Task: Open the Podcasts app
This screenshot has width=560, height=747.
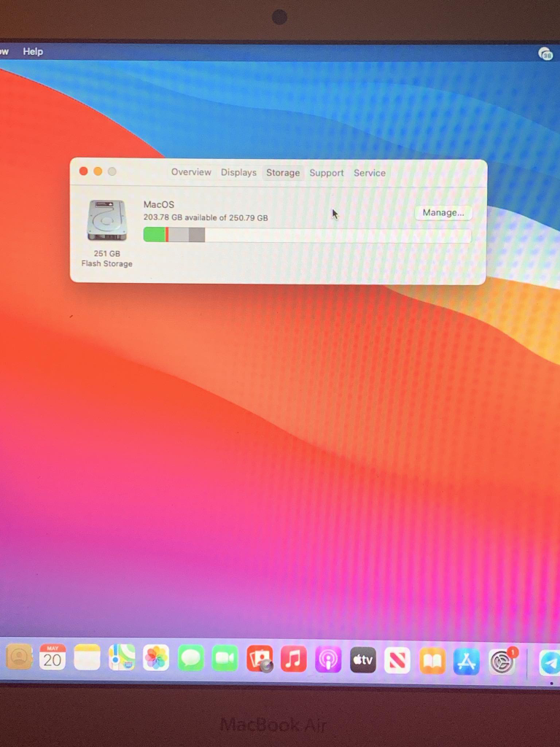Action: [328, 659]
